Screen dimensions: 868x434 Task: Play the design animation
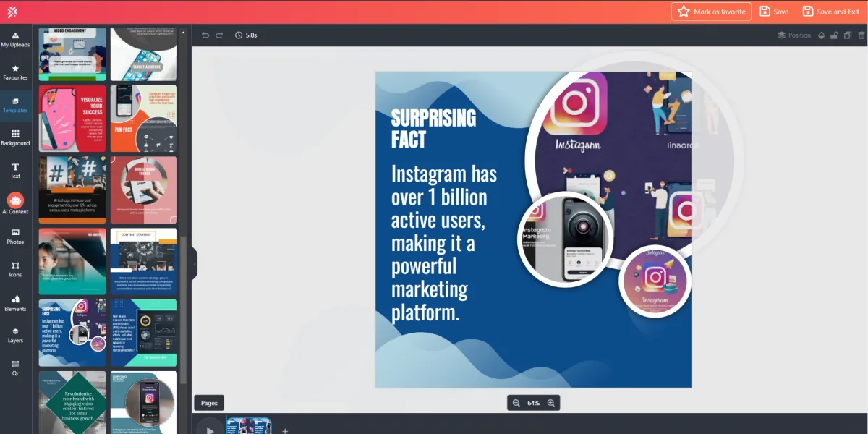pyautogui.click(x=210, y=429)
